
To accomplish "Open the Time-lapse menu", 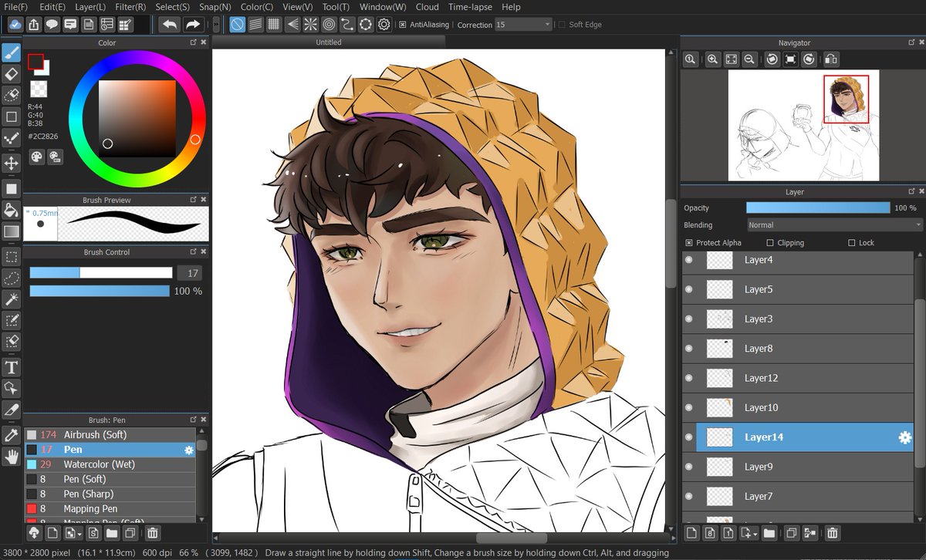I will (470, 7).
